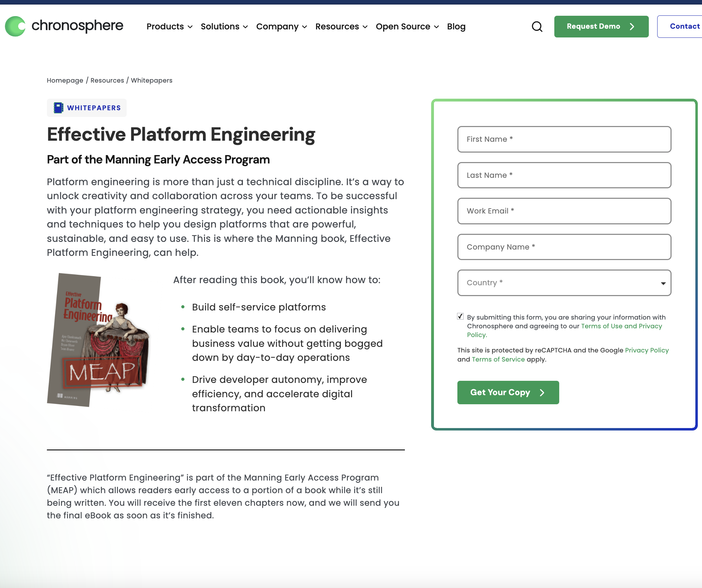Click the arrow inside Get Your Copy
The width and height of the screenshot is (702, 588).
click(x=542, y=393)
